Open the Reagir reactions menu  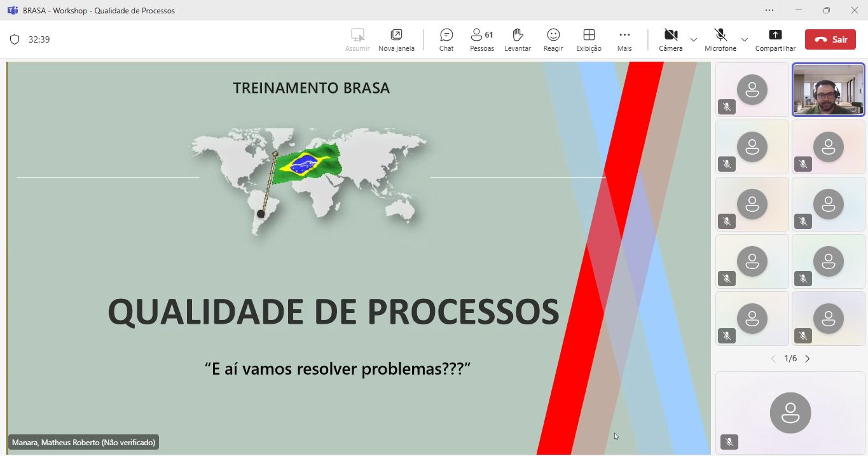553,39
